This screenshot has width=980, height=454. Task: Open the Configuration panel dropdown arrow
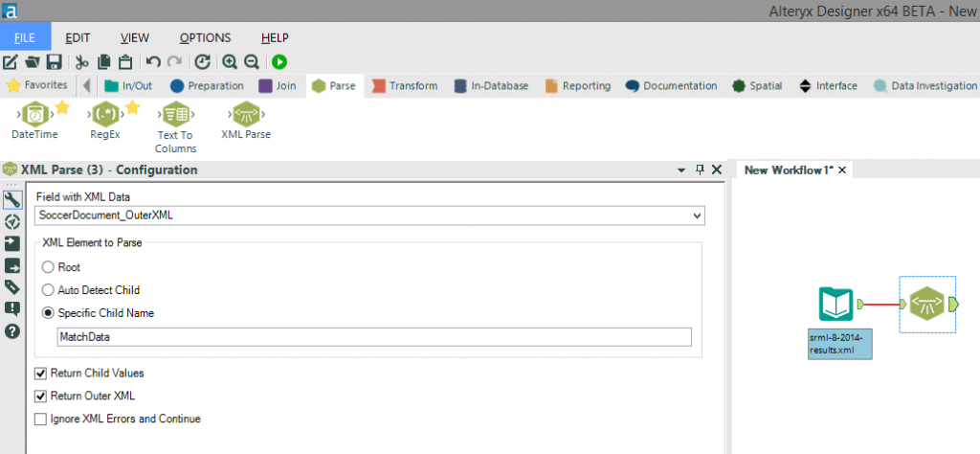point(681,170)
